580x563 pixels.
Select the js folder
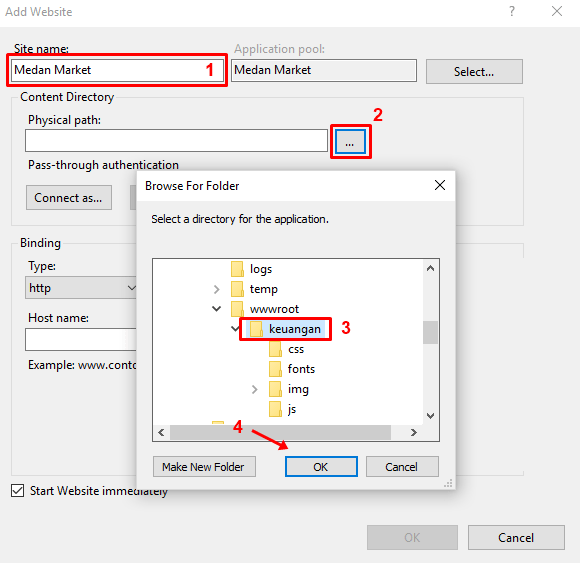pos(292,409)
